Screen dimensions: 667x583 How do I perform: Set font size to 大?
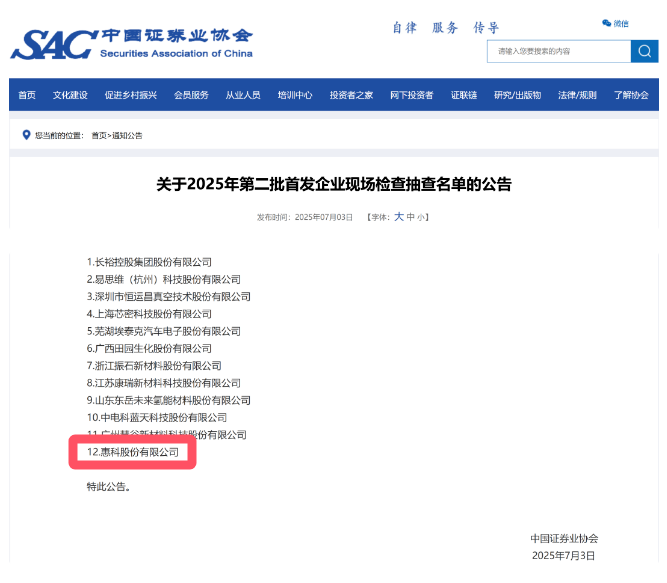(x=399, y=216)
